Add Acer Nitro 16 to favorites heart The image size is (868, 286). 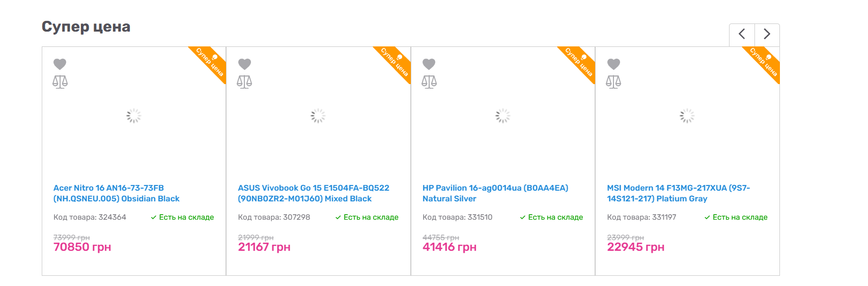(60, 64)
